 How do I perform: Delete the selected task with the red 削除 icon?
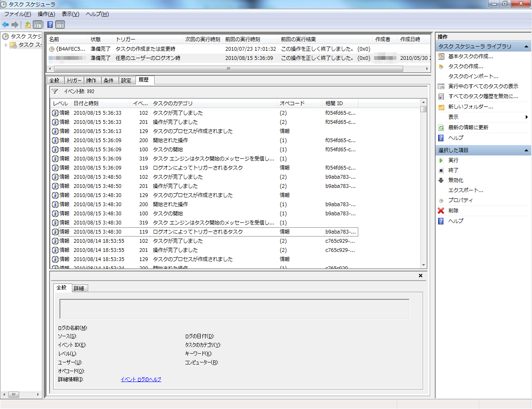[441, 211]
